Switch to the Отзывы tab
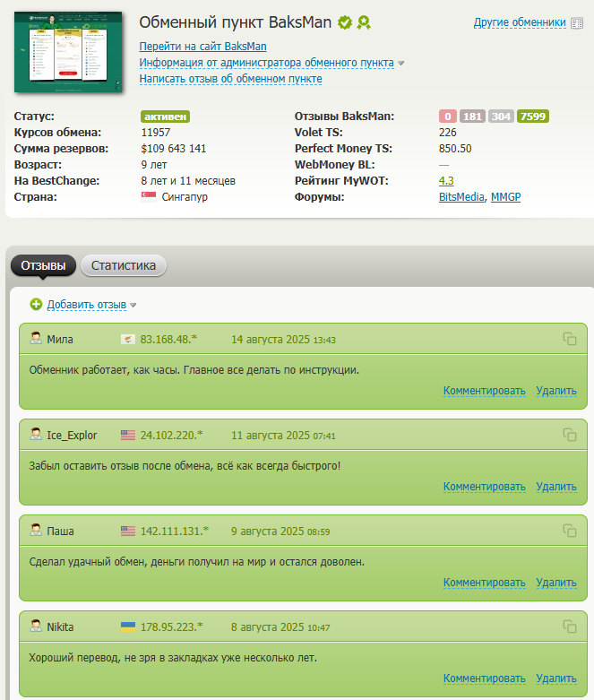 tap(43, 265)
